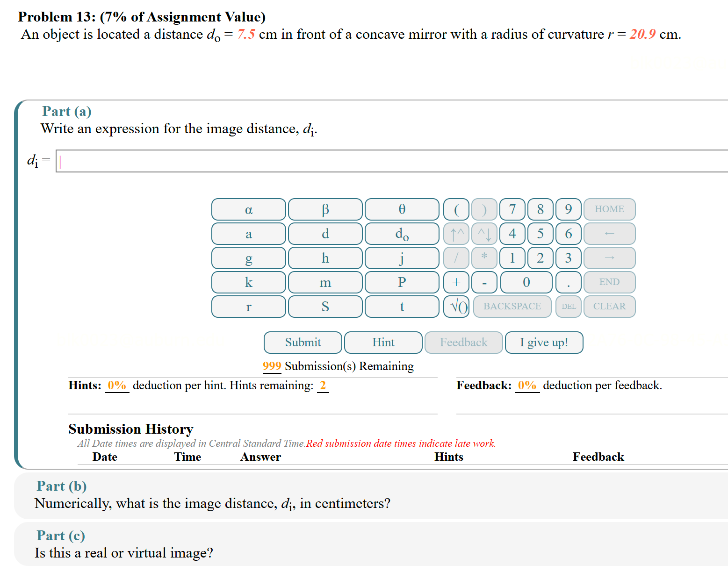Click the superscript ↑^ exponent key

pyautogui.click(x=456, y=233)
